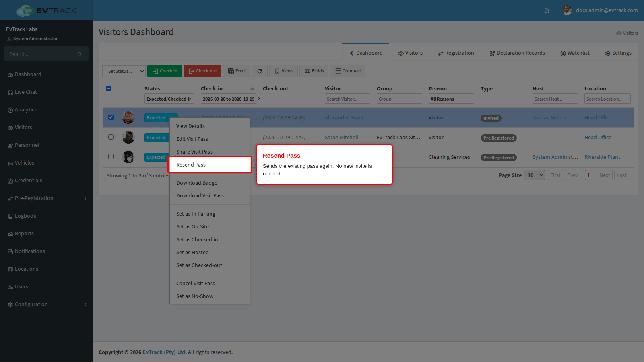This screenshot has width=644, height=362.
Task: Open the Fields column chooser
Action: click(314, 71)
